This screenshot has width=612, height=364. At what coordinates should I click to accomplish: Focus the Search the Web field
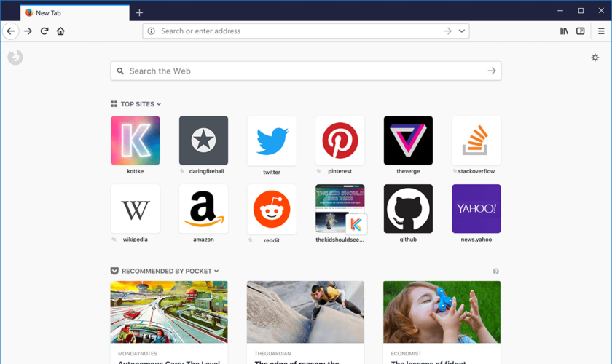(x=306, y=71)
